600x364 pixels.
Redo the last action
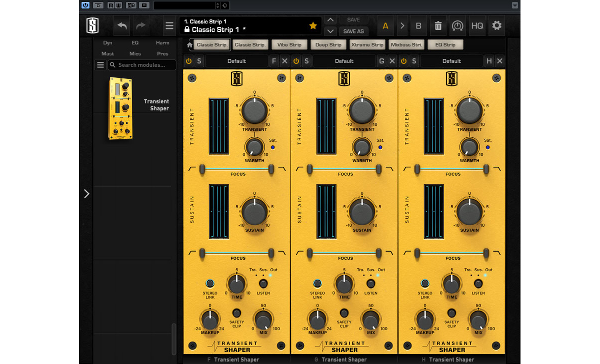pyautogui.click(x=141, y=25)
